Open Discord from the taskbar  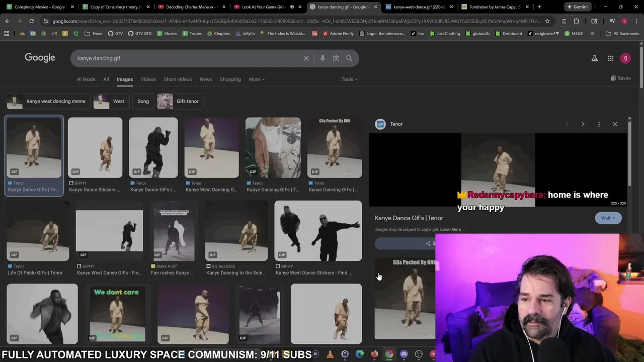click(x=404, y=354)
